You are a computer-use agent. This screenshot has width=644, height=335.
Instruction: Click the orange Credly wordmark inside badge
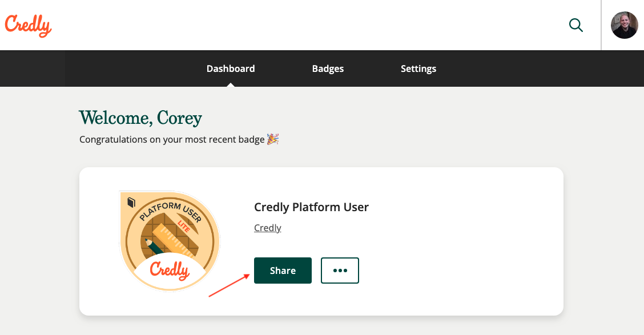(x=169, y=270)
